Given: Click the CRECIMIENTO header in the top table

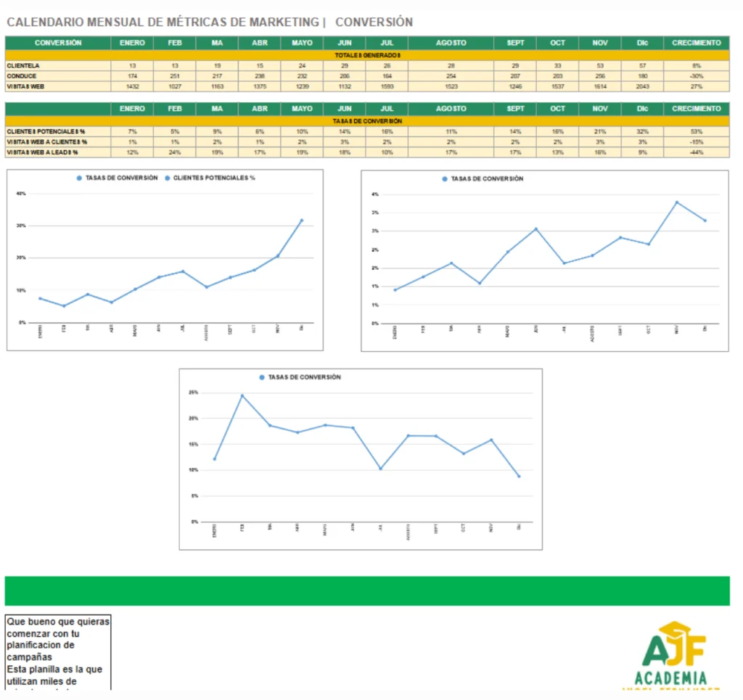Looking at the screenshot, I should (696, 43).
